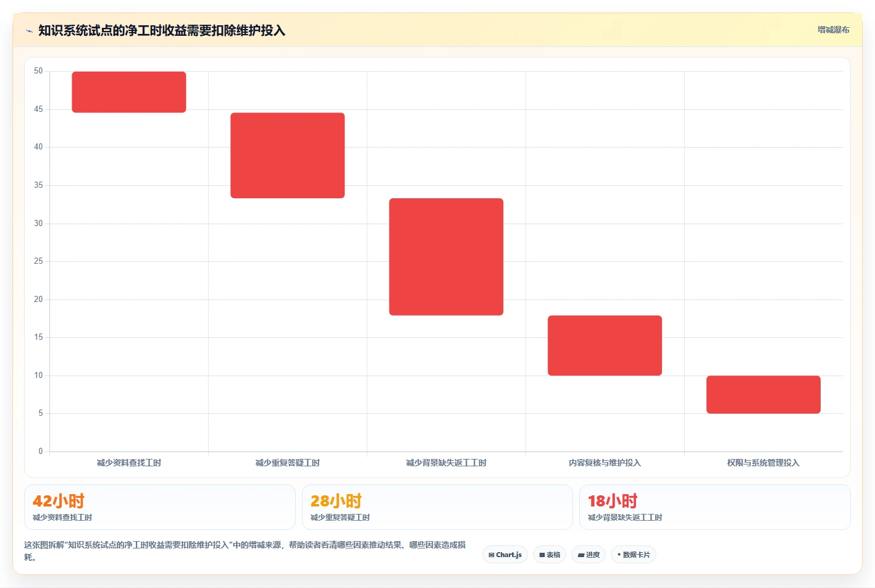The width and height of the screenshot is (875, 588).
Task: Open the 28小时 data card
Action: [437, 507]
